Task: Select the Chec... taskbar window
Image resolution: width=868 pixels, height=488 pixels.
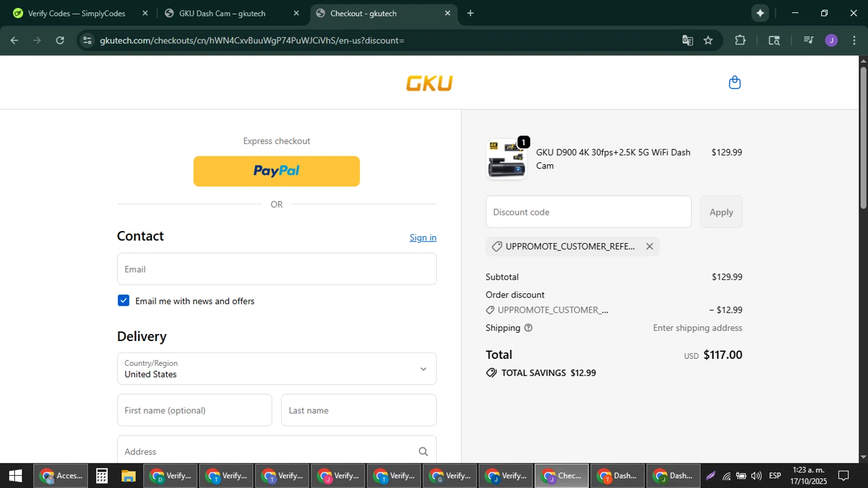Action: click(562, 476)
